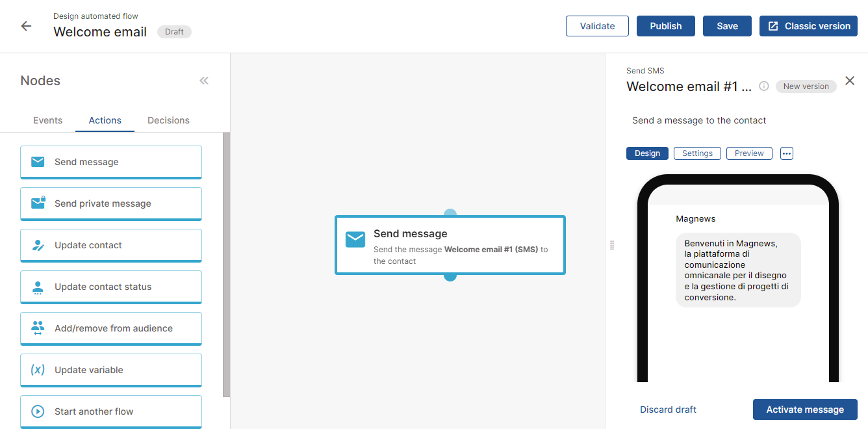868x429 pixels.
Task: Show the Preview of the message
Action: click(x=749, y=153)
